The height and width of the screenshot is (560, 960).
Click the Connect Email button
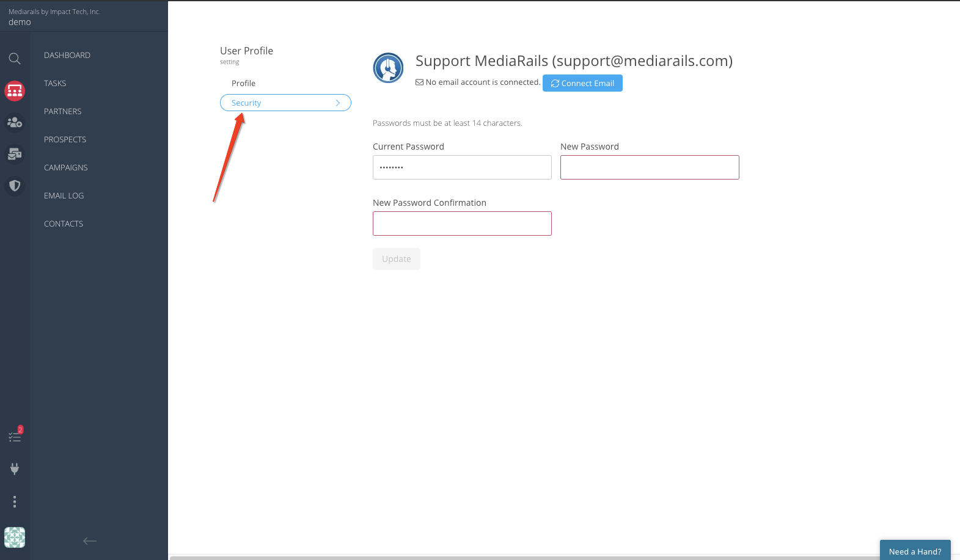click(x=582, y=83)
